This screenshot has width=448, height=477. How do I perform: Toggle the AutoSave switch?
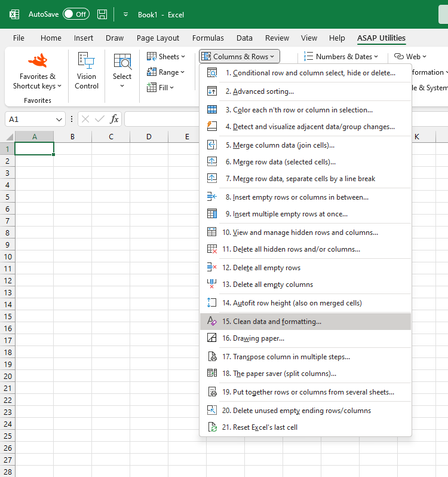pyautogui.click(x=76, y=14)
